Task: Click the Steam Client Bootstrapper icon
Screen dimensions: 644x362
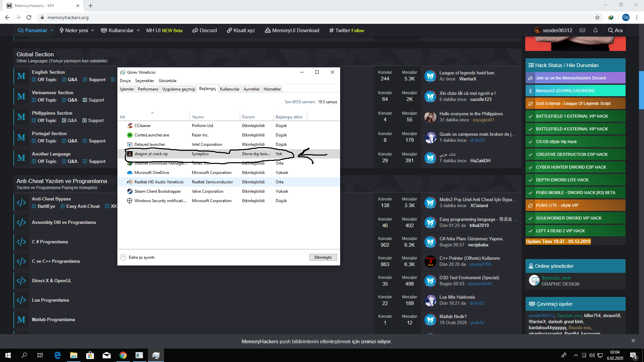Action: click(x=130, y=191)
